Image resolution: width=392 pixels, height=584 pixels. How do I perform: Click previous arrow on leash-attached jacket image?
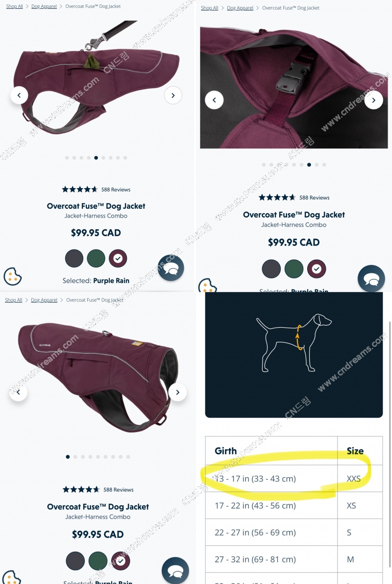pyautogui.click(x=19, y=96)
